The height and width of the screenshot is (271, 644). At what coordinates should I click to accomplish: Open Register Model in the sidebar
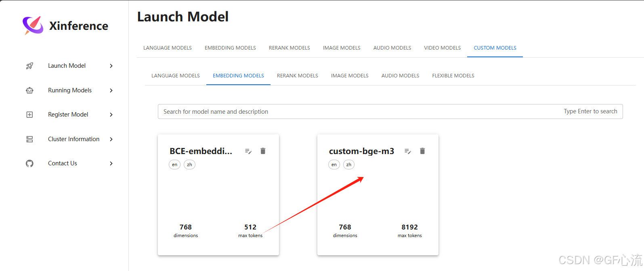[68, 115]
